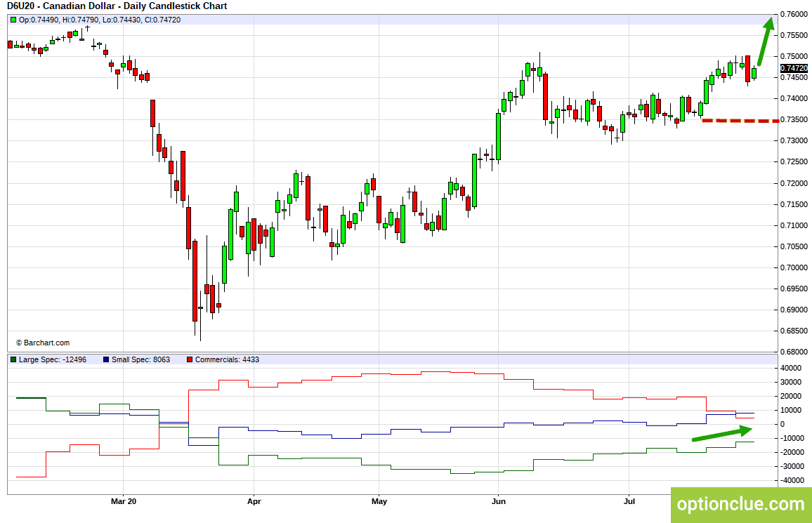Click the Apr date axis label
812x523 pixels.
pos(254,501)
